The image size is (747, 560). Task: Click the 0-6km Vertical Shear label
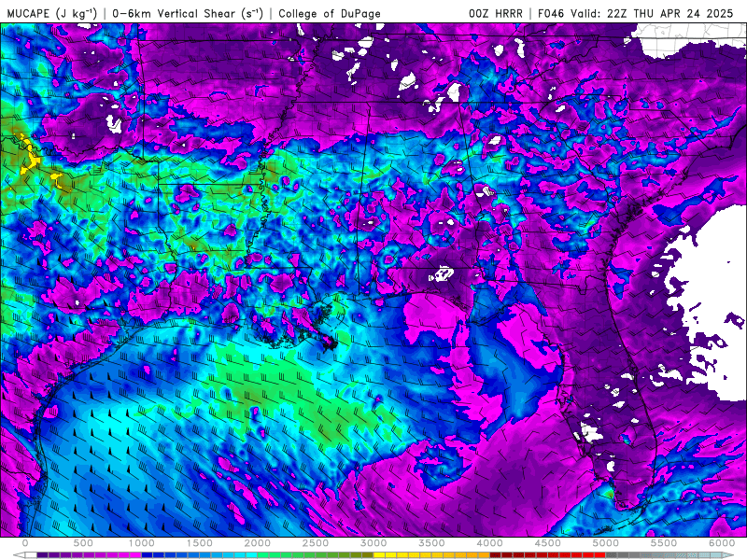(188, 13)
